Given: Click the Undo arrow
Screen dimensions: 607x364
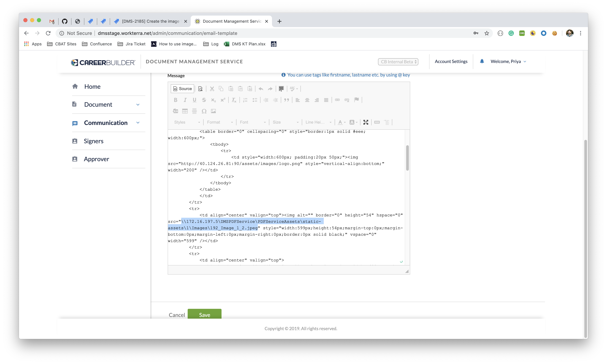Looking at the screenshot, I should (261, 89).
